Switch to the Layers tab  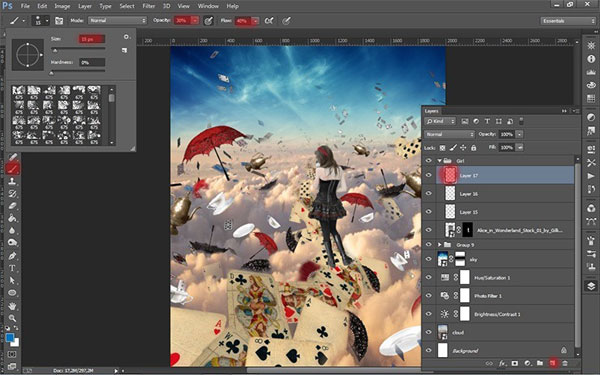pyautogui.click(x=432, y=111)
